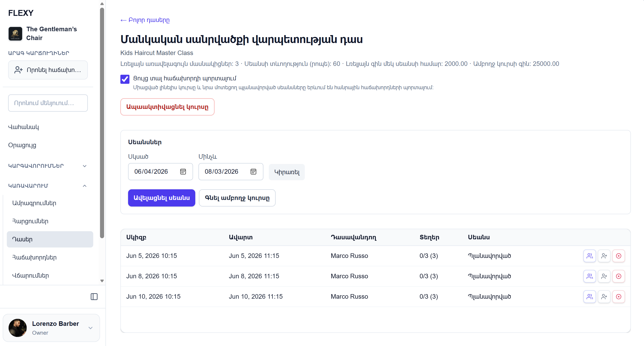The height and width of the screenshot is (346, 644).
Task: Add participant to Jun 8 session
Action: [604, 276]
